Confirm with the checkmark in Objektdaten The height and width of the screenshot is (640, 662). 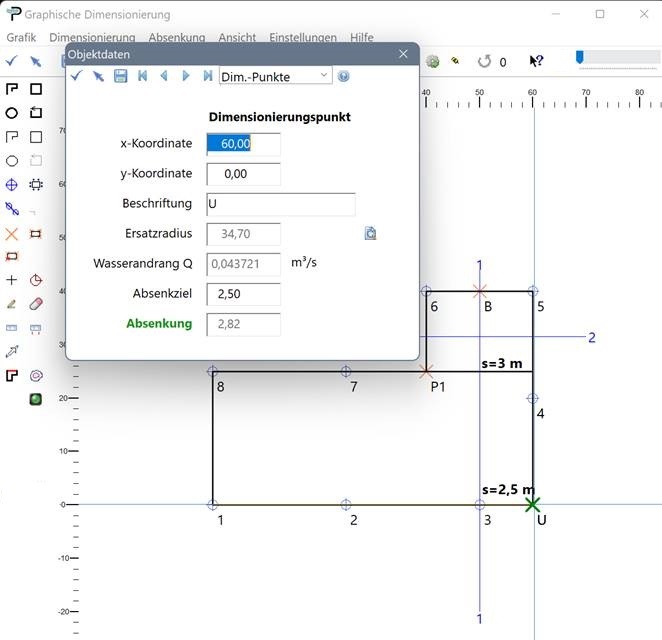76,76
